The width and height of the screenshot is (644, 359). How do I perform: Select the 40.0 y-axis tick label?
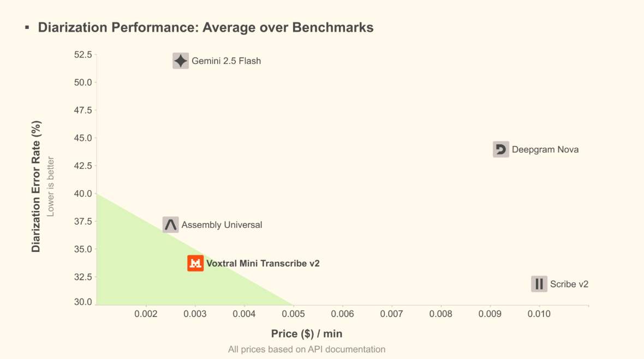(82, 193)
